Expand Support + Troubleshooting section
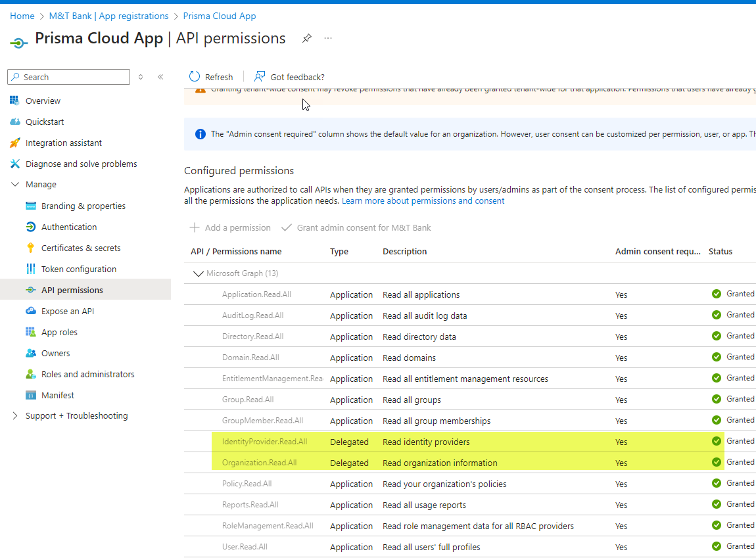Viewport: 756px width, 558px height. tap(15, 416)
